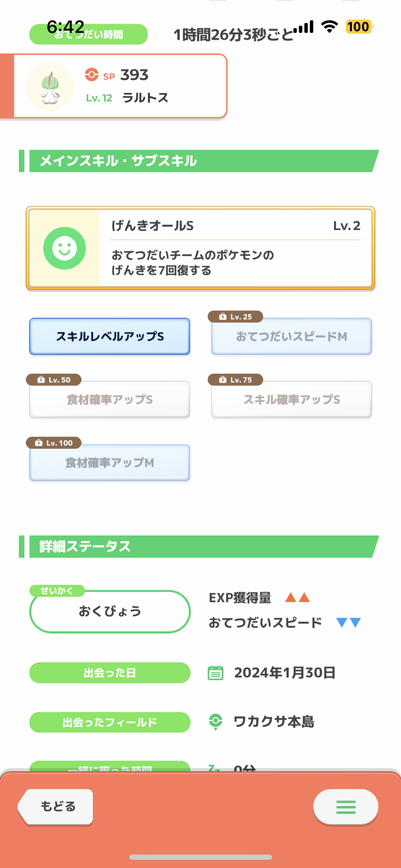Tap the 出会ったフィールド label

click(110, 722)
